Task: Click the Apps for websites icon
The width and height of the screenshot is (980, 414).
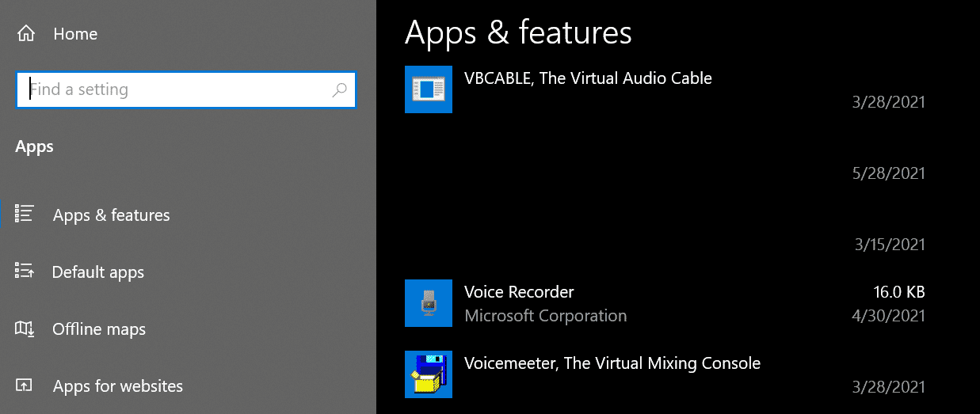Action: pos(25,386)
